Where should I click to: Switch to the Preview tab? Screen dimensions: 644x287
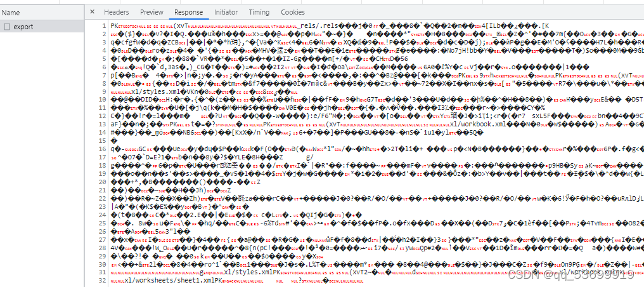point(151,12)
